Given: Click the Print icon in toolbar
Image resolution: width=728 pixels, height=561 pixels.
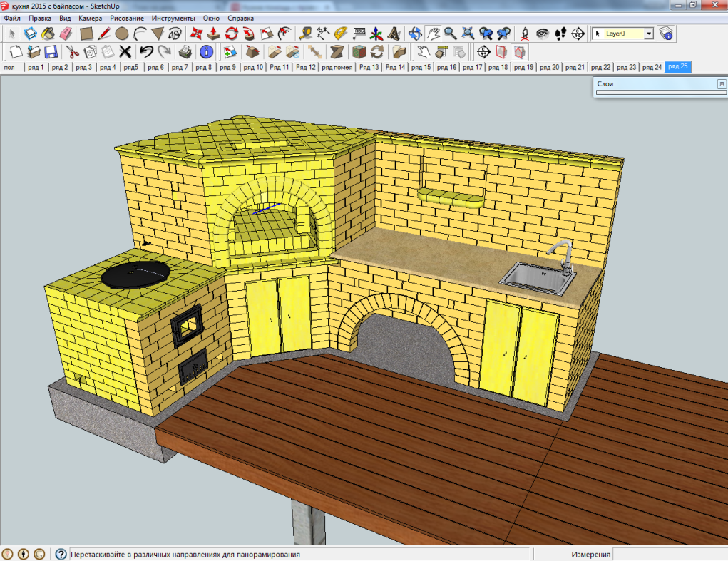Looking at the screenshot, I should click(x=185, y=52).
